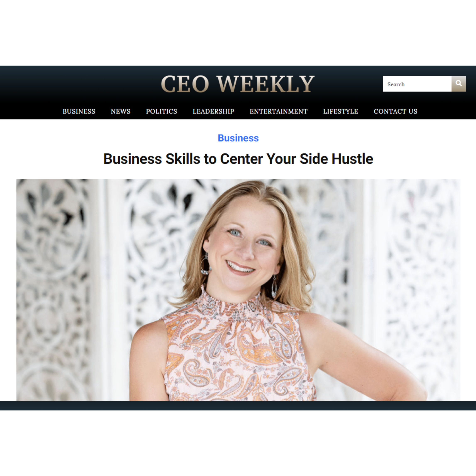The image size is (476, 476).
Task: Click the blurred carved panel at photo's right edge
Action: tap(419, 271)
